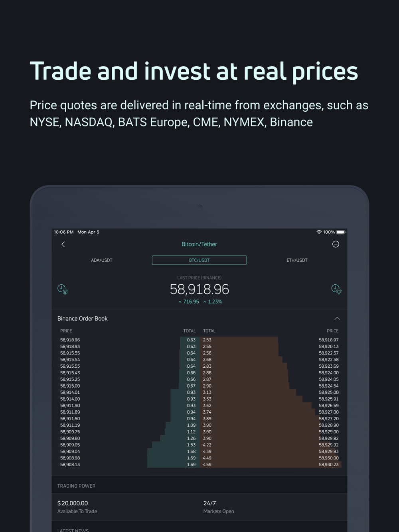Viewport: 399px width, 532px height.
Task: Tap the bear clock icon
Action: (x=62, y=289)
